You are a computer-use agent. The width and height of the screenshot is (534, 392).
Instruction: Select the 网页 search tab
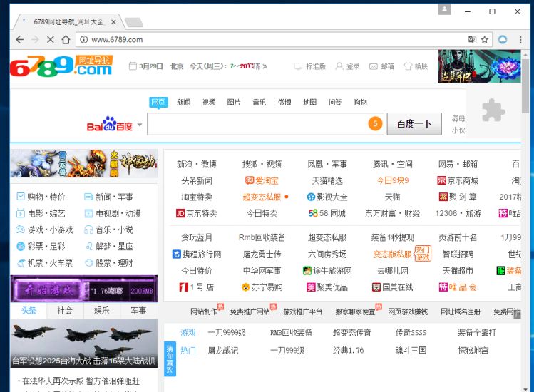click(158, 102)
